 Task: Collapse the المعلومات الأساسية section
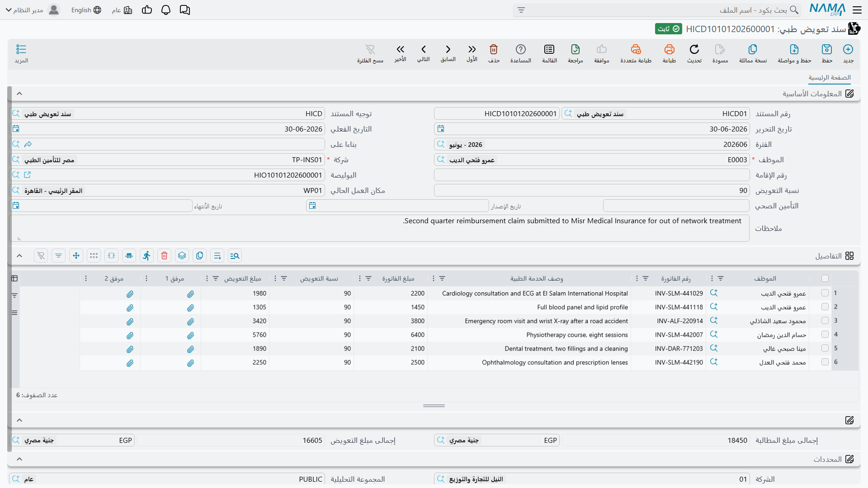click(x=19, y=94)
